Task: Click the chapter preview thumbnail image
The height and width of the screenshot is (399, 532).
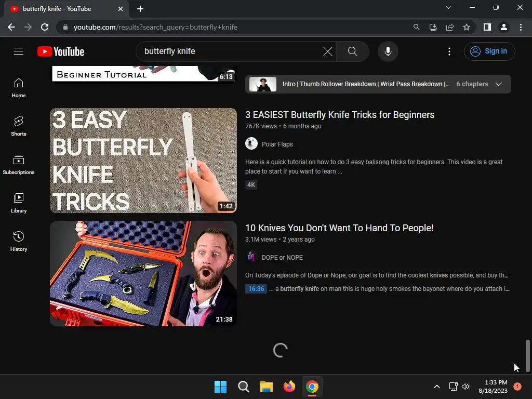Action: pyautogui.click(x=262, y=84)
